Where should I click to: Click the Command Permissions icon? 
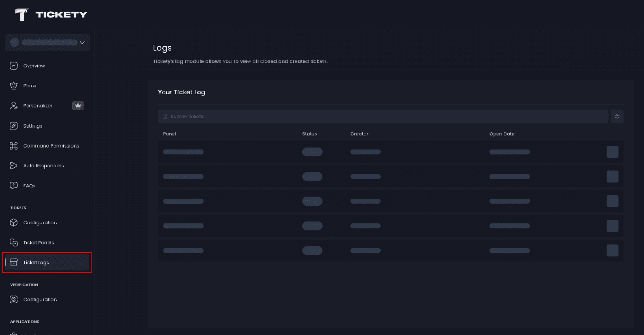(14, 146)
